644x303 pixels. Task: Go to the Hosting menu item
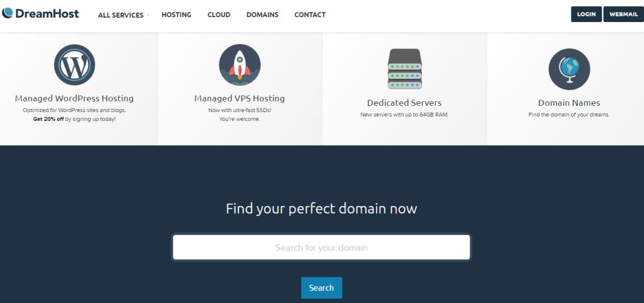(177, 14)
